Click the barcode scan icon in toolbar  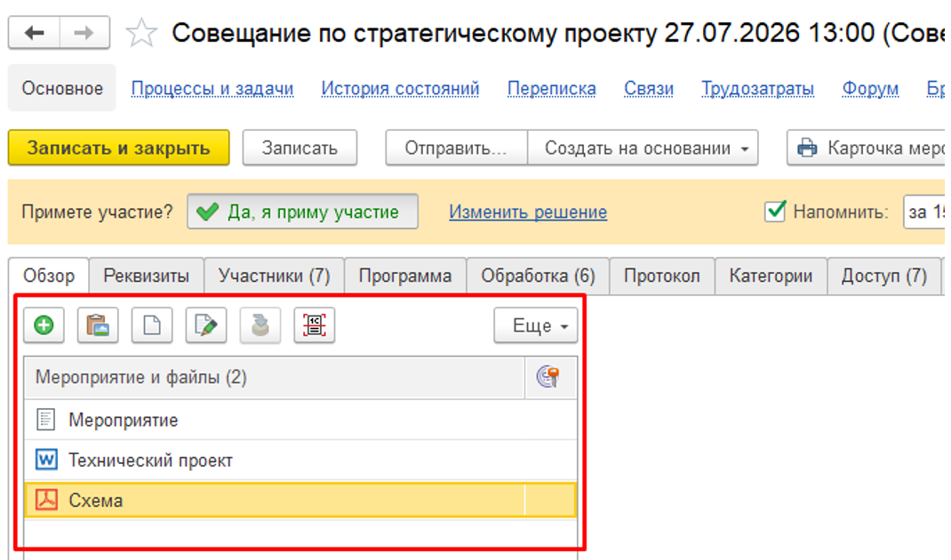click(314, 325)
